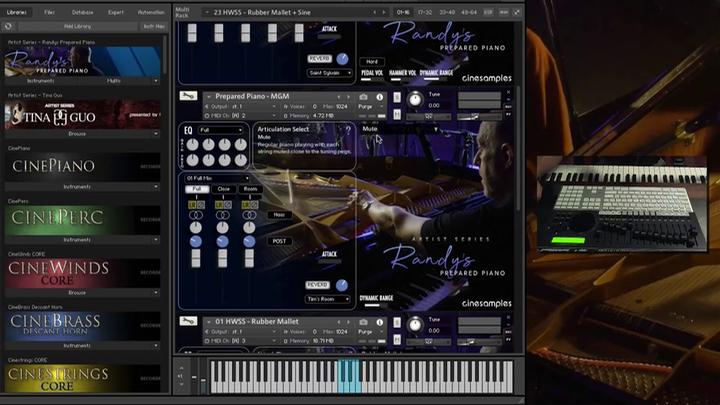The width and height of the screenshot is (720, 405).
Task: Select rack page 01-16
Action: tap(403, 12)
